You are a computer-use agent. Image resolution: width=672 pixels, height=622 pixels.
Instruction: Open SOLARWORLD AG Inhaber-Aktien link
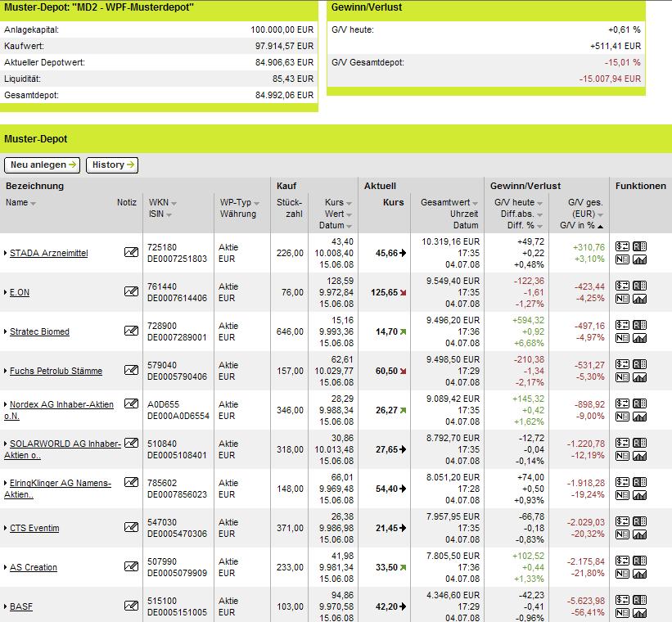coord(62,449)
